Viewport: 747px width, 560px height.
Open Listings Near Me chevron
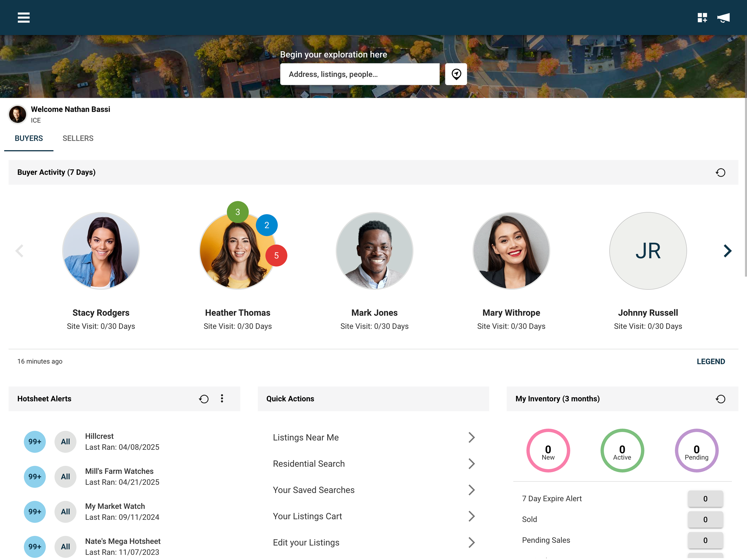(472, 438)
